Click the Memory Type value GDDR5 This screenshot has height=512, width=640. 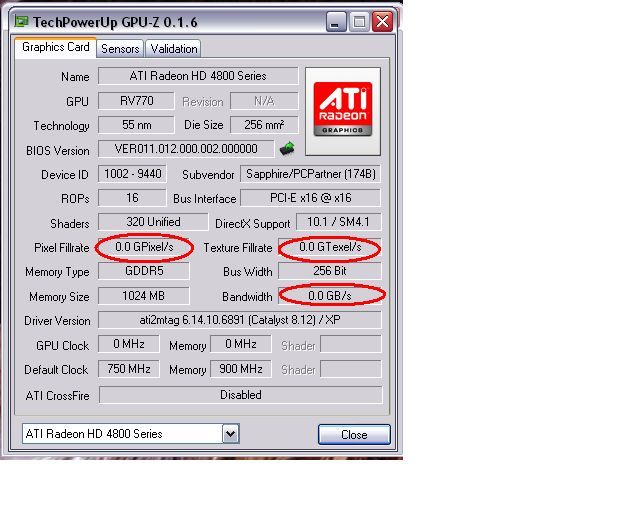(144, 271)
